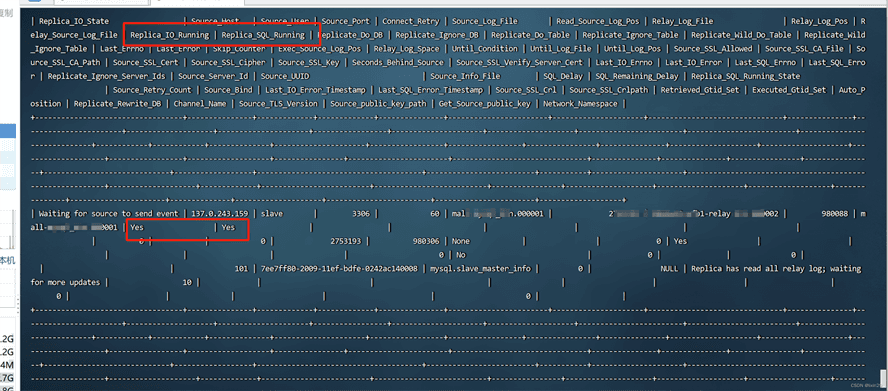Select the Connect_Retry header
Viewport: 888px width, 391px height.
411,21
